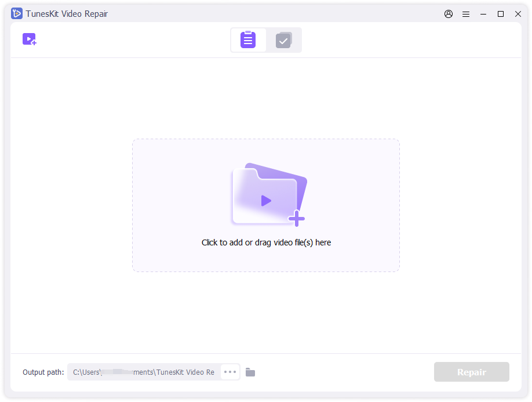532x402 pixels.
Task: Open the repaired videos tab with checkmark
Action: (x=283, y=40)
